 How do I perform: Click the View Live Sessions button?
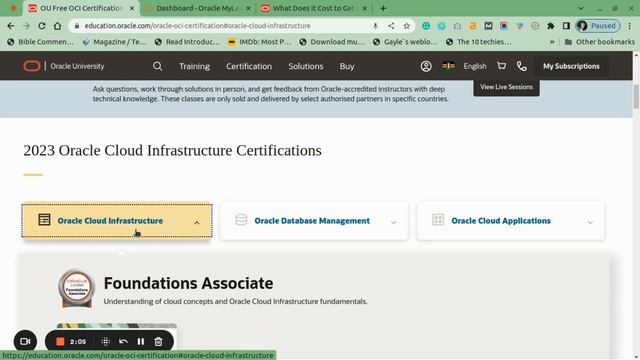click(x=506, y=87)
